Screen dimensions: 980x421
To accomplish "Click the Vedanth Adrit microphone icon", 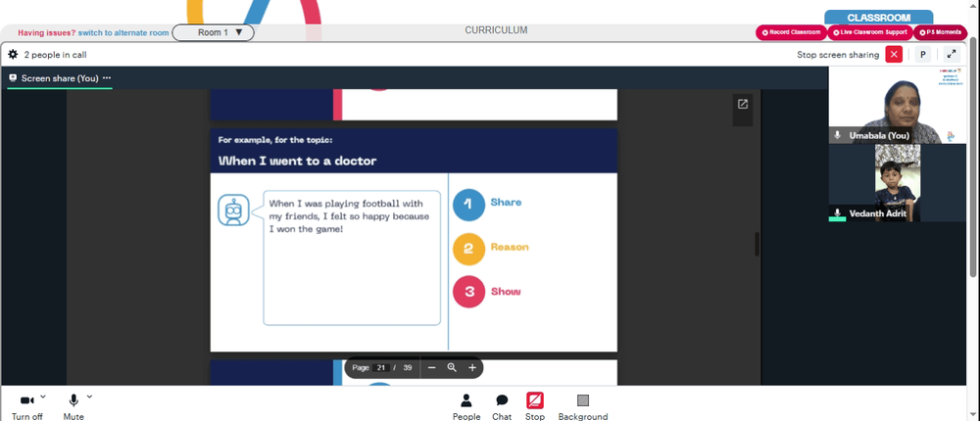I will click(x=838, y=213).
